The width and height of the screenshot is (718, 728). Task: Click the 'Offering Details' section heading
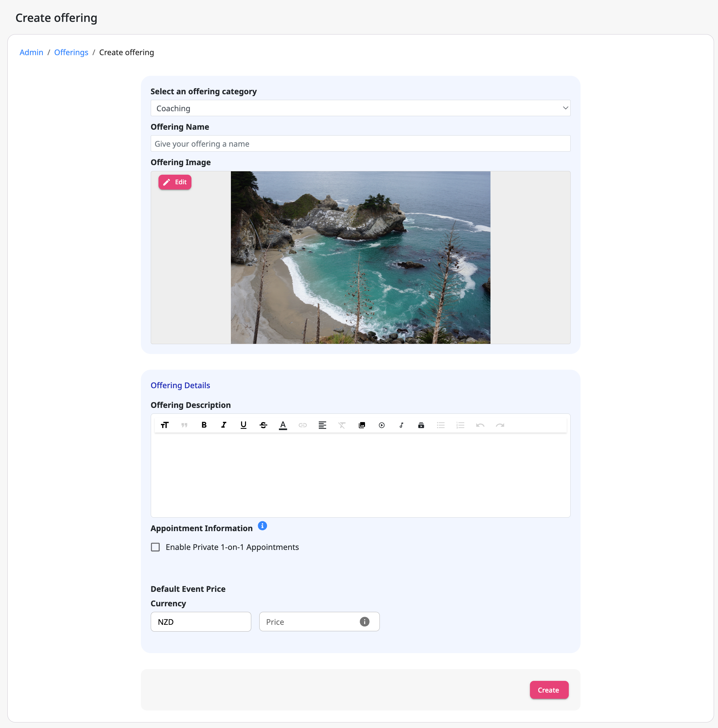[x=180, y=385]
